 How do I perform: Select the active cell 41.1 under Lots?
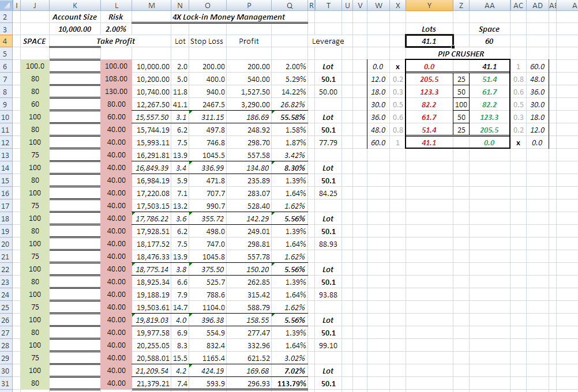pyautogui.click(x=429, y=42)
